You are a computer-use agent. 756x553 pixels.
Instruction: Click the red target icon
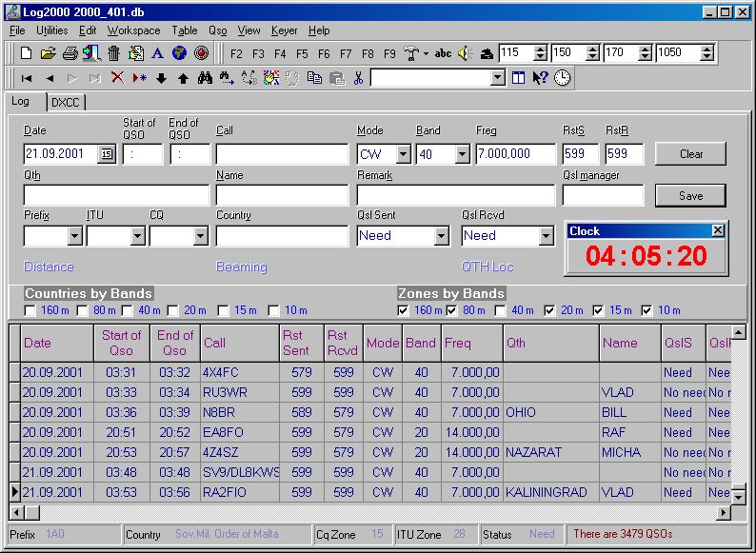(202, 53)
